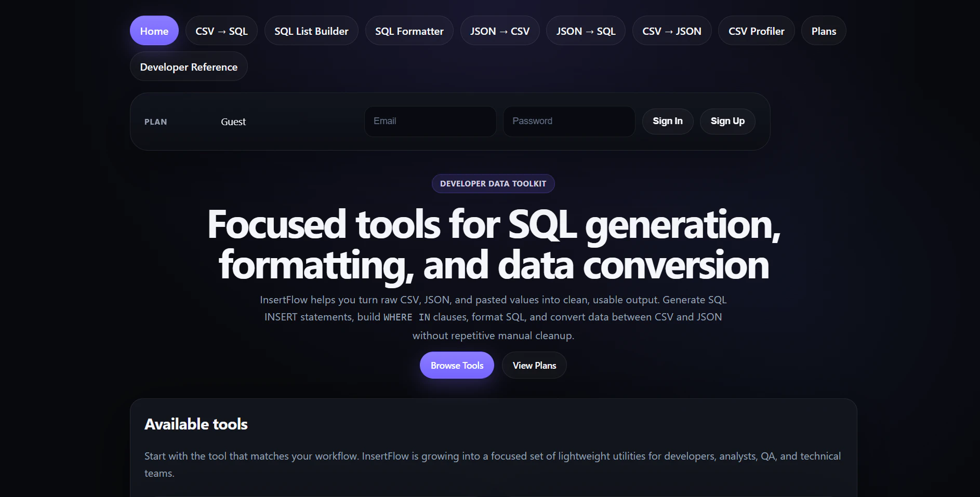Click the Sign Up button
The image size is (980, 497).
(x=727, y=122)
